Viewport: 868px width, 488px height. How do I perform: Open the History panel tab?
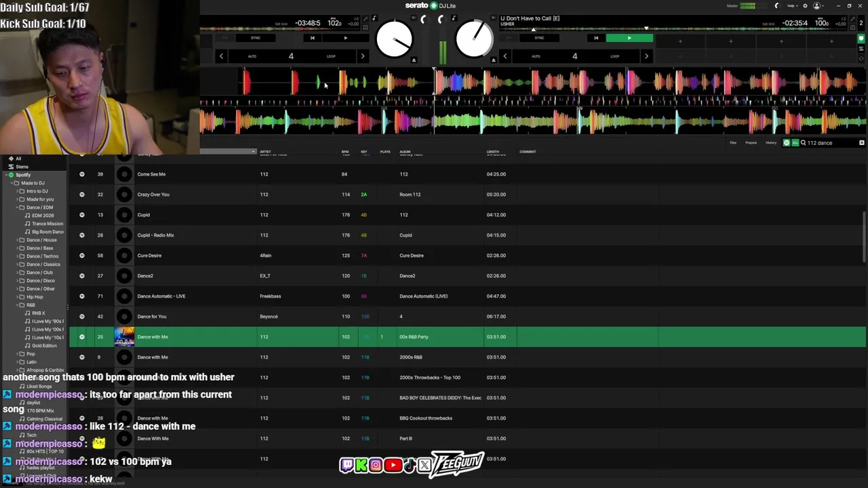(771, 143)
